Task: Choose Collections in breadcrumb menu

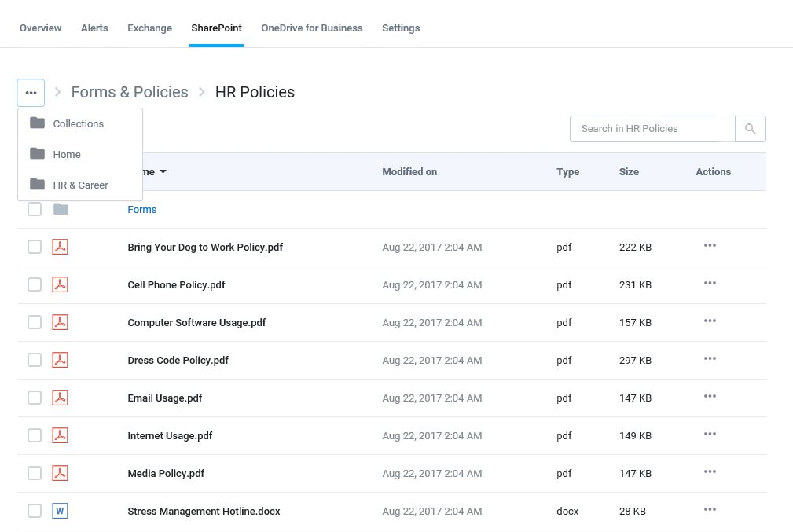Action: coord(80,123)
